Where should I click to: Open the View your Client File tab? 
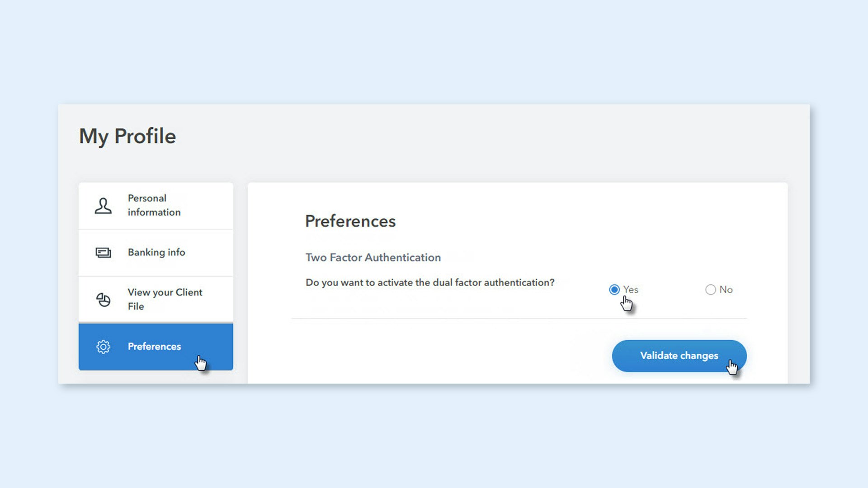[x=165, y=299]
